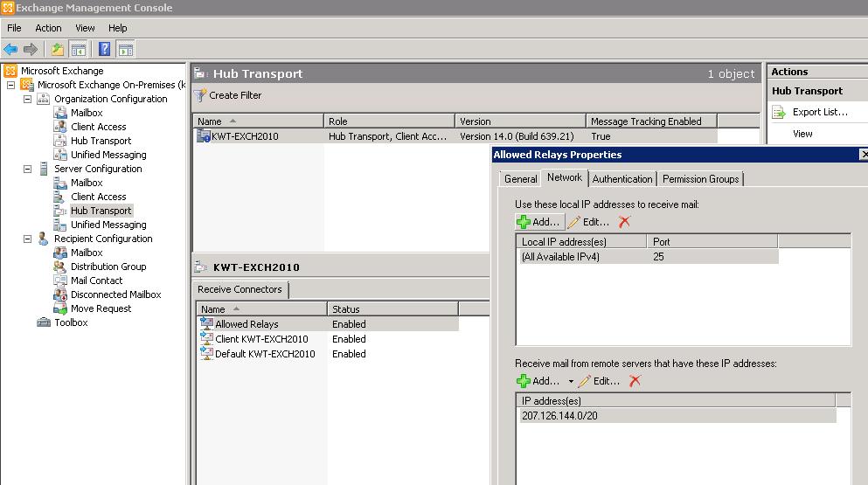This screenshot has height=485, width=868.
Task: Switch to the General tab
Action: [520, 179]
